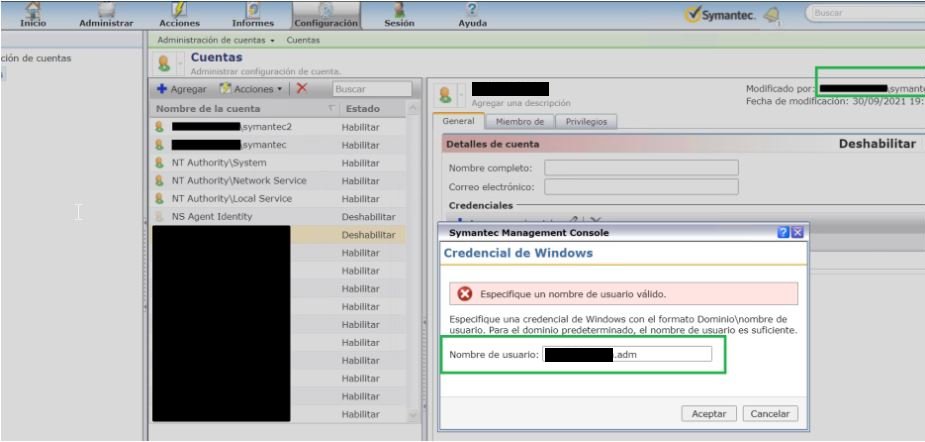Open the notifications bell icon
925x442 pixels.
tap(771, 16)
